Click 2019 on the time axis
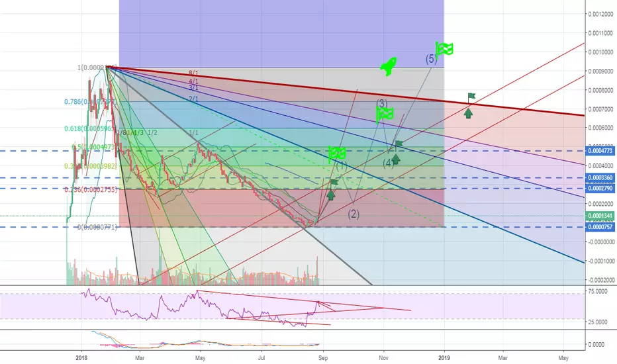 point(444,357)
